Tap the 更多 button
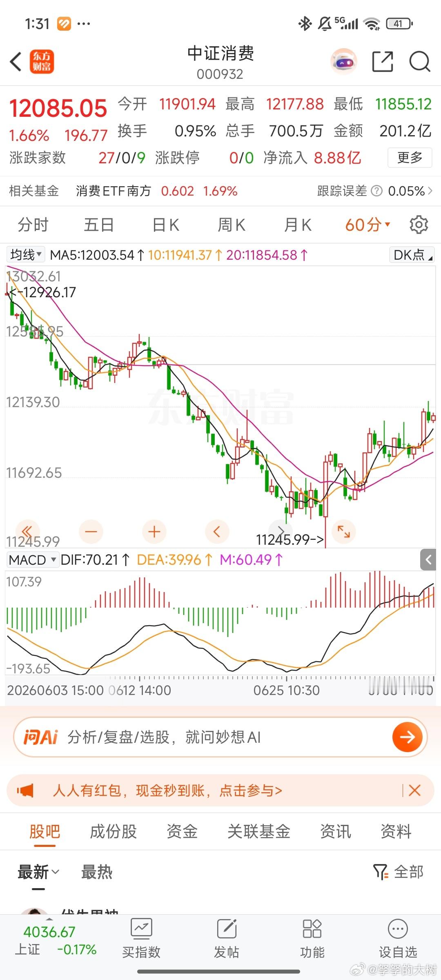441x980 pixels. 410,158
